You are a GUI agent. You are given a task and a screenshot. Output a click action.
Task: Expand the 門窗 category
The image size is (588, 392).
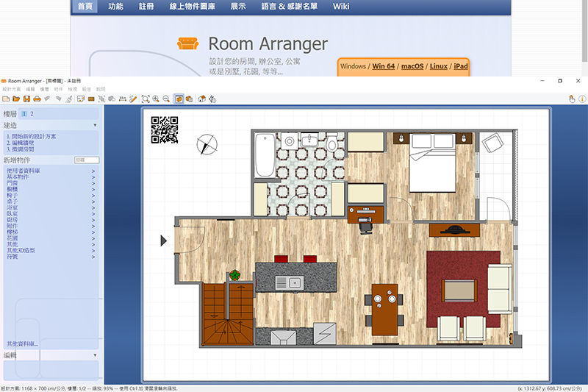pyautogui.click(x=51, y=183)
